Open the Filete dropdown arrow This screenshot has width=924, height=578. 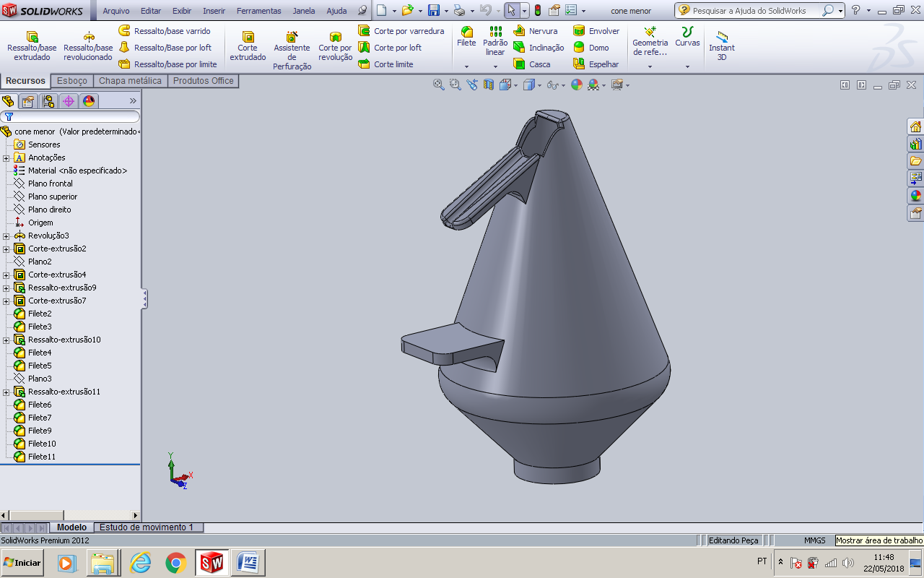click(466, 66)
